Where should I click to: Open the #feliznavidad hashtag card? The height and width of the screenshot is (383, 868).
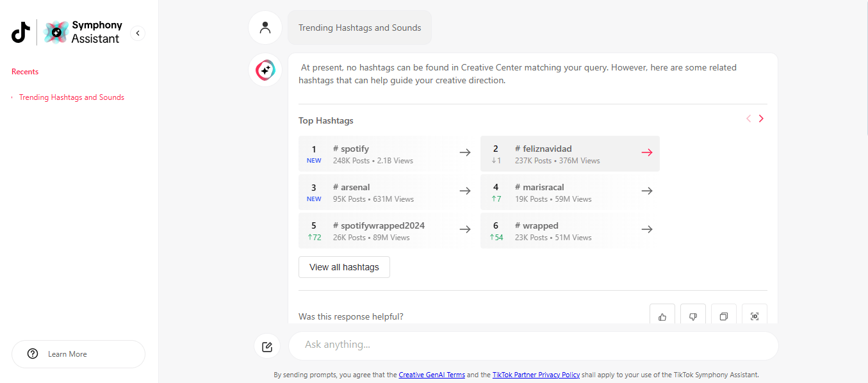point(570,154)
